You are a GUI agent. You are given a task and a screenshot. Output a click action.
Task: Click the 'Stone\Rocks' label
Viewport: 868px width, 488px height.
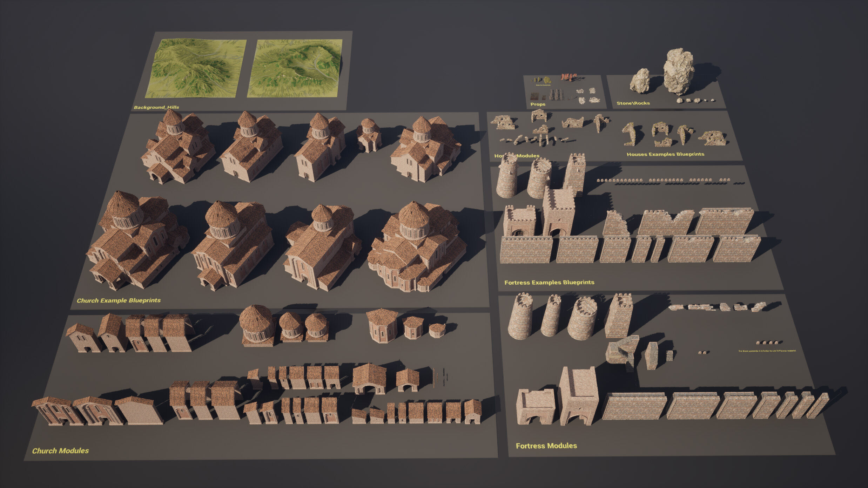[x=633, y=103]
